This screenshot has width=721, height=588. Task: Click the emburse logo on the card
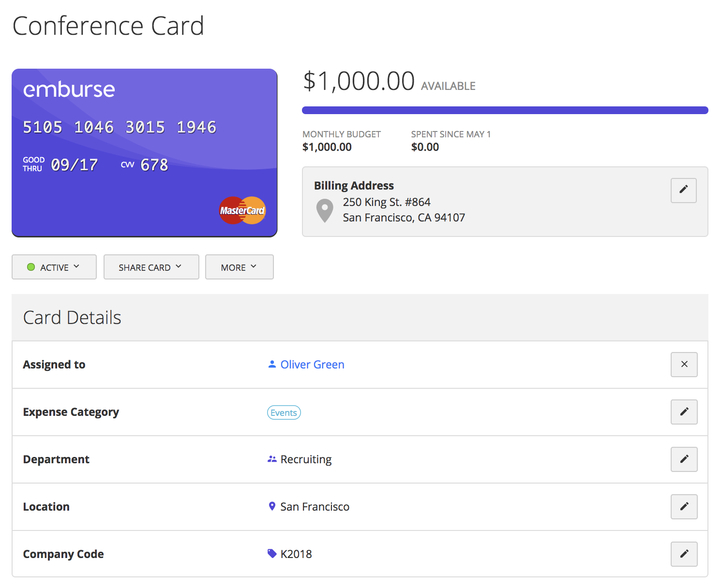point(69,89)
